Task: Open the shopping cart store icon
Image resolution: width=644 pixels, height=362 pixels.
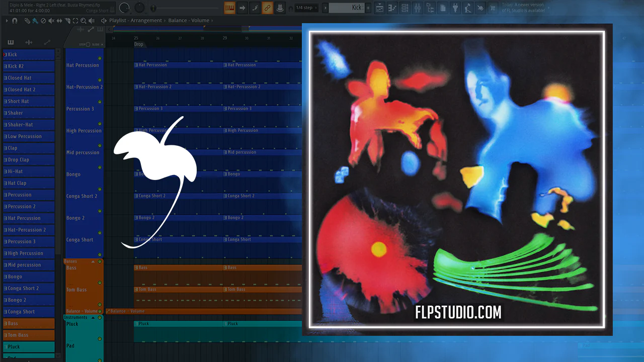Action: coord(493,8)
